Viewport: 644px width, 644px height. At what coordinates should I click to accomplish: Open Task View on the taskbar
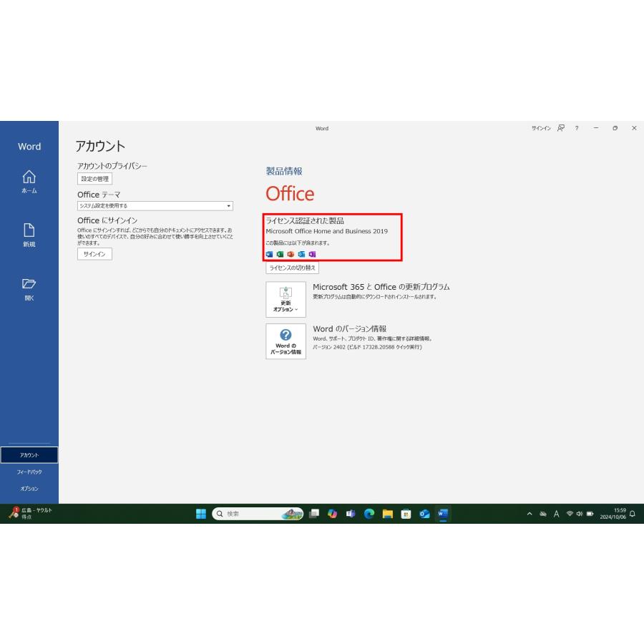coord(314,514)
